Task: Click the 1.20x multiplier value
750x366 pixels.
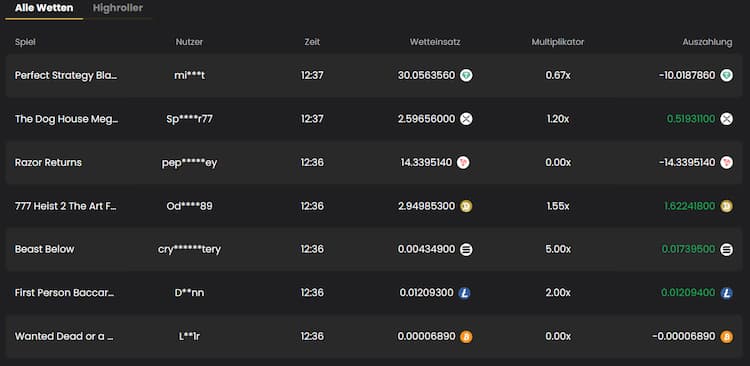Action: click(x=558, y=119)
